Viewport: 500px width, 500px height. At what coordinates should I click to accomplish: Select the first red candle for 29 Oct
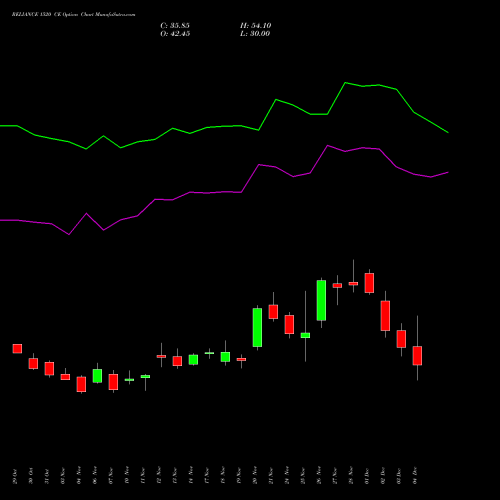(x=17, y=349)
